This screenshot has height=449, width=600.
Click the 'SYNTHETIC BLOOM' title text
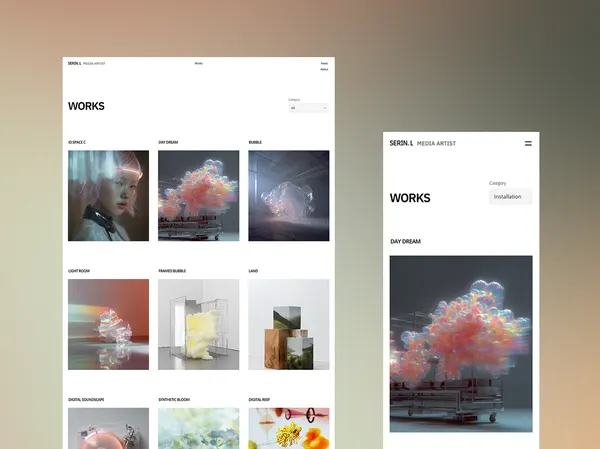coord(174,400)
